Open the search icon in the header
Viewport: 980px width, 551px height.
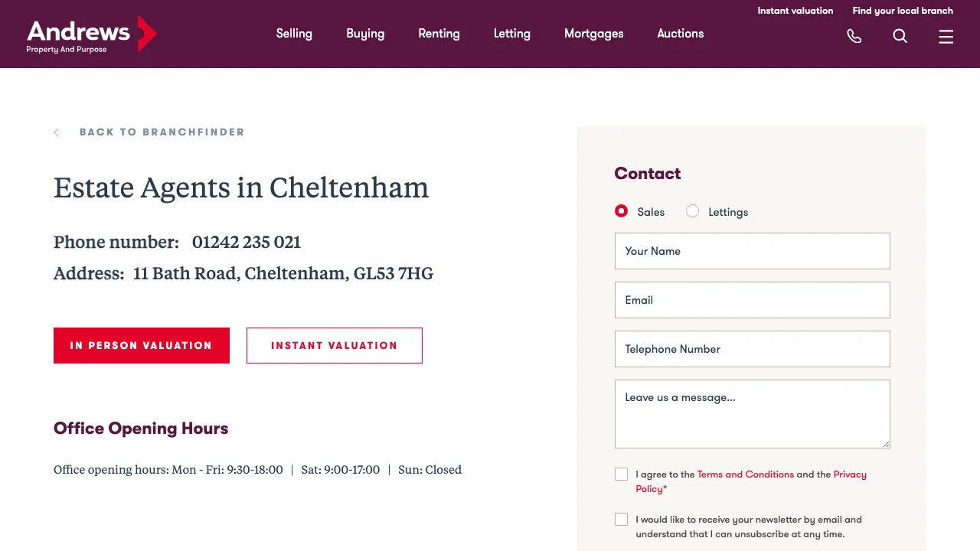[900, 36]
